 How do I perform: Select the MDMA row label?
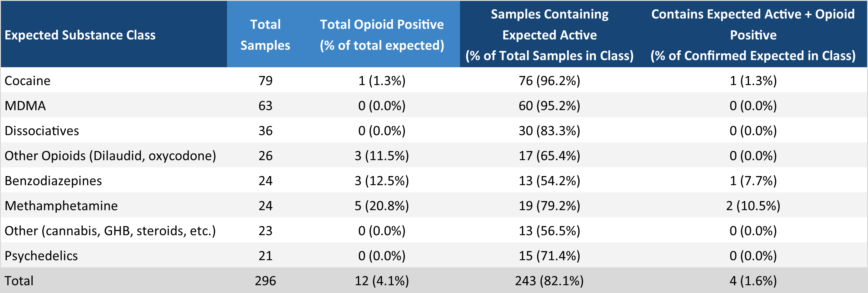(25, 106)
